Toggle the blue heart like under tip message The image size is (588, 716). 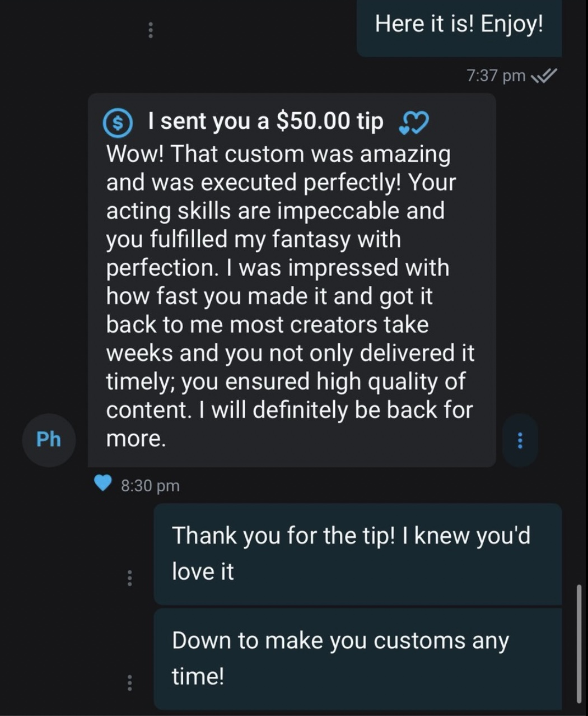tap(102, 483)
